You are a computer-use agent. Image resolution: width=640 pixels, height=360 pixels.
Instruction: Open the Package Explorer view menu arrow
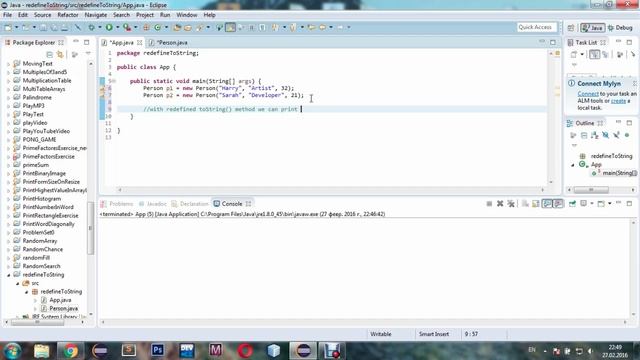pos(88,54)
